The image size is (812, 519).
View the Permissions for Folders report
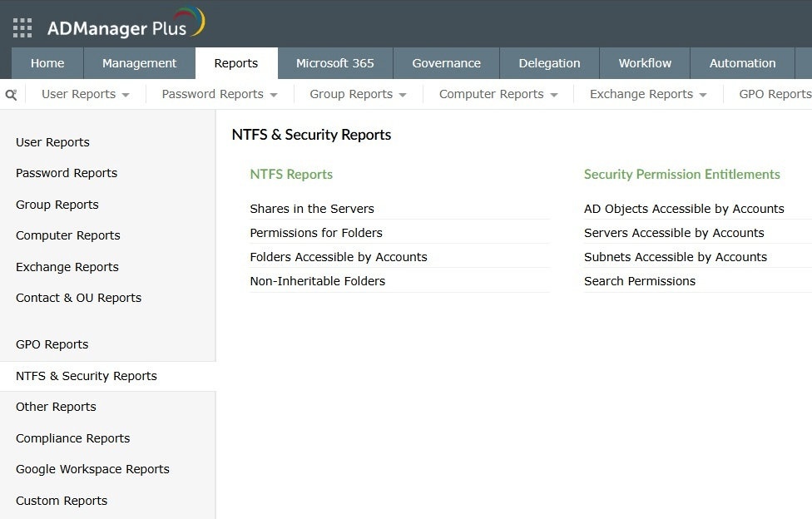point(315,233)
